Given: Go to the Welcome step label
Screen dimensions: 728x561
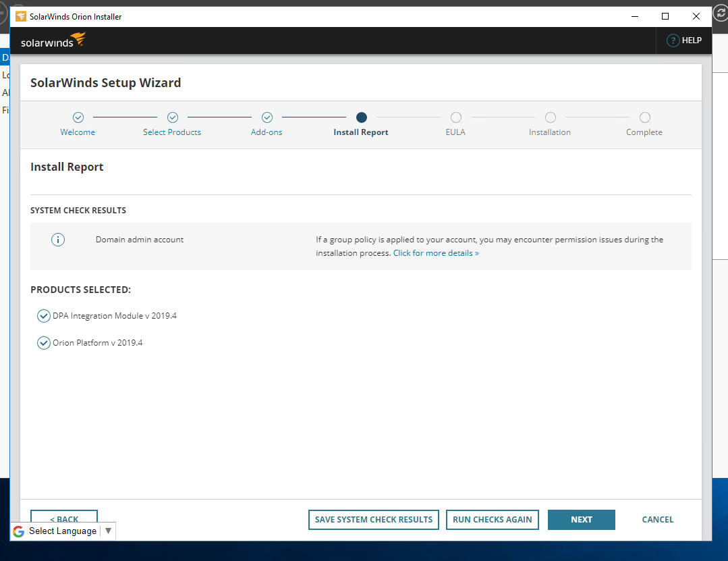Looking at the screenshot, I should (78, 132).
